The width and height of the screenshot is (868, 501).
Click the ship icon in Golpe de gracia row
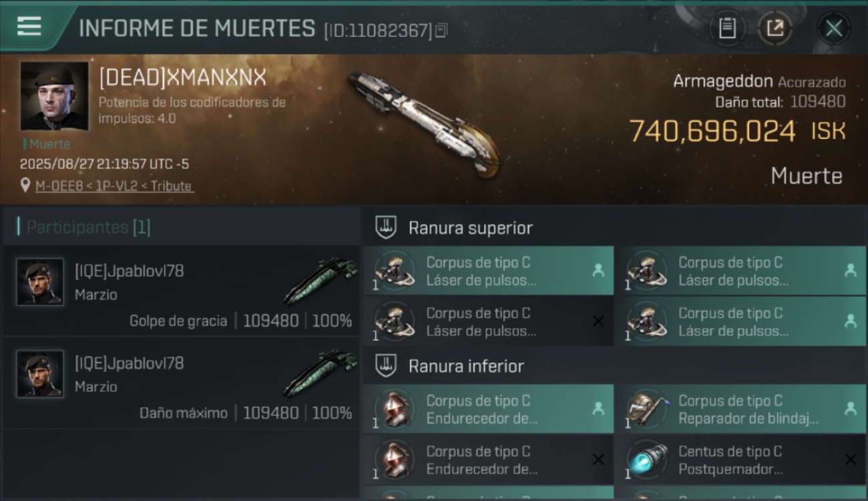pyautogui.click(x=320, y=281)
